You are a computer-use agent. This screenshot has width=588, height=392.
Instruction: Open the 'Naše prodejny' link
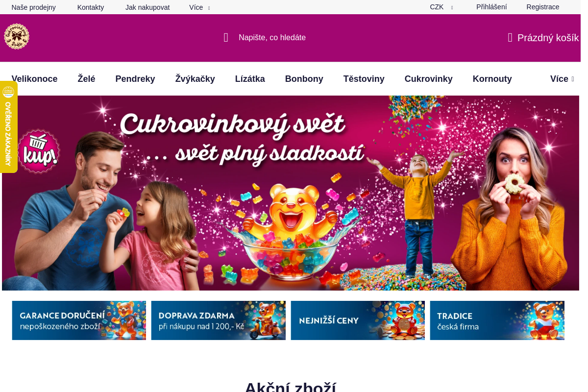click(x=34, y=7)
